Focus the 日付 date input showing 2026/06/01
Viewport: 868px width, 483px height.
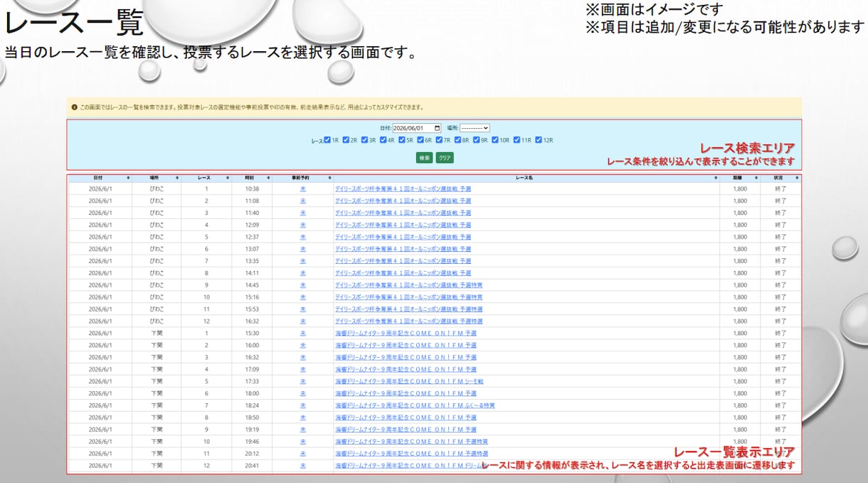point(417,128)
